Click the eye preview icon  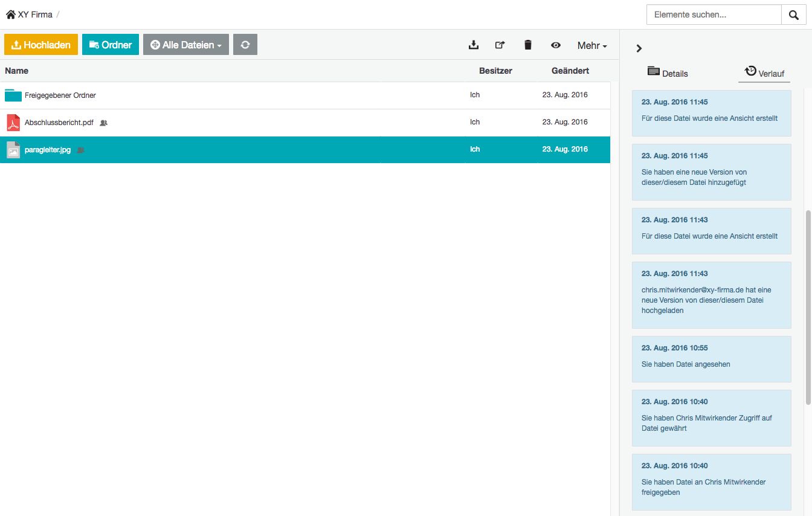click(556, 45)
